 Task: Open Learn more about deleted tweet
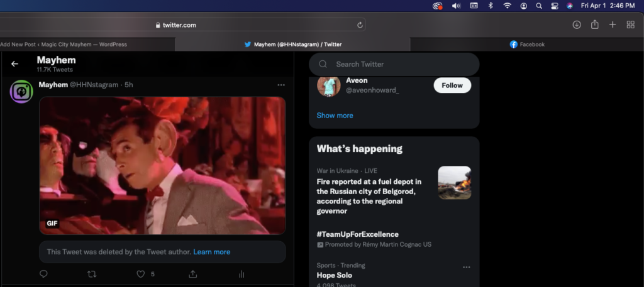point(211,252)
